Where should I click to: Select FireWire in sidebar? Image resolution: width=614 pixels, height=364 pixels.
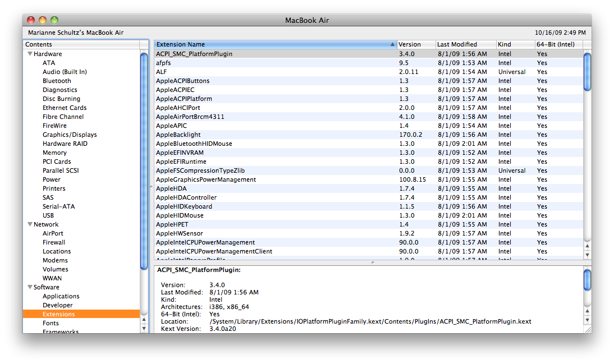point(54,126)
